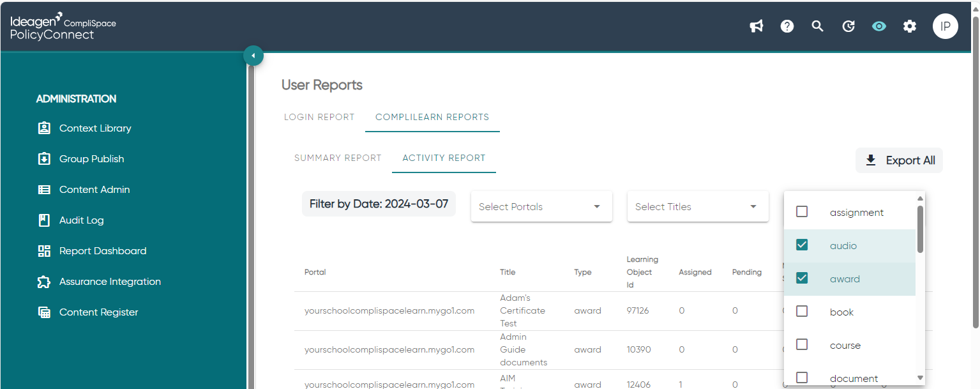This screenshot has width=980, height=389.
Task: Click the Assurance Integration puzzle icon
Action: tap(44, 281)
